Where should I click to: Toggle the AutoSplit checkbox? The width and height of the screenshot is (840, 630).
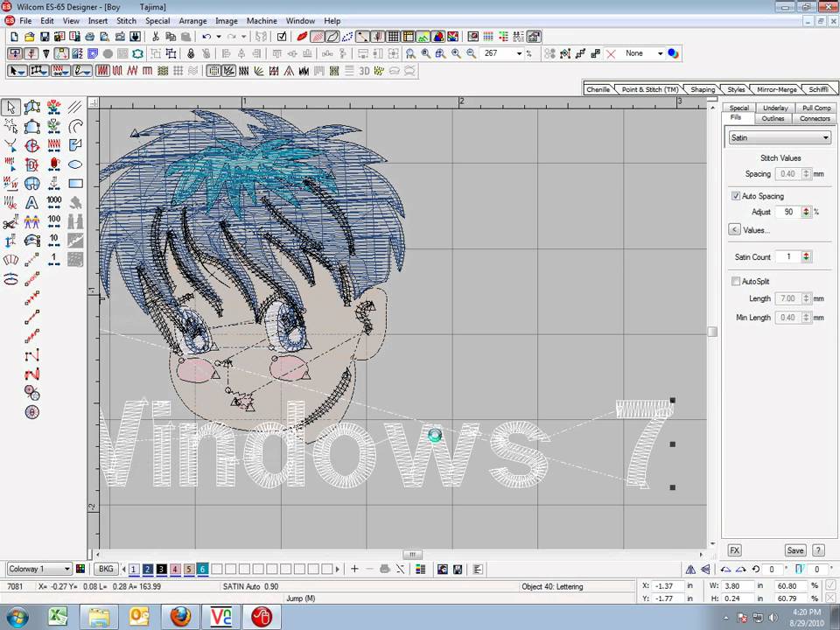[736, 281]
